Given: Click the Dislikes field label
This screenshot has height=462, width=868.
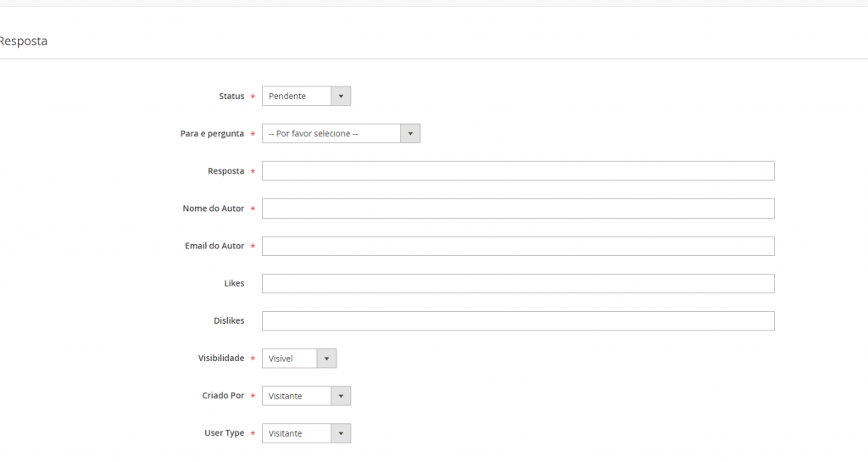Looking at the screenshot, I should 229,321.
